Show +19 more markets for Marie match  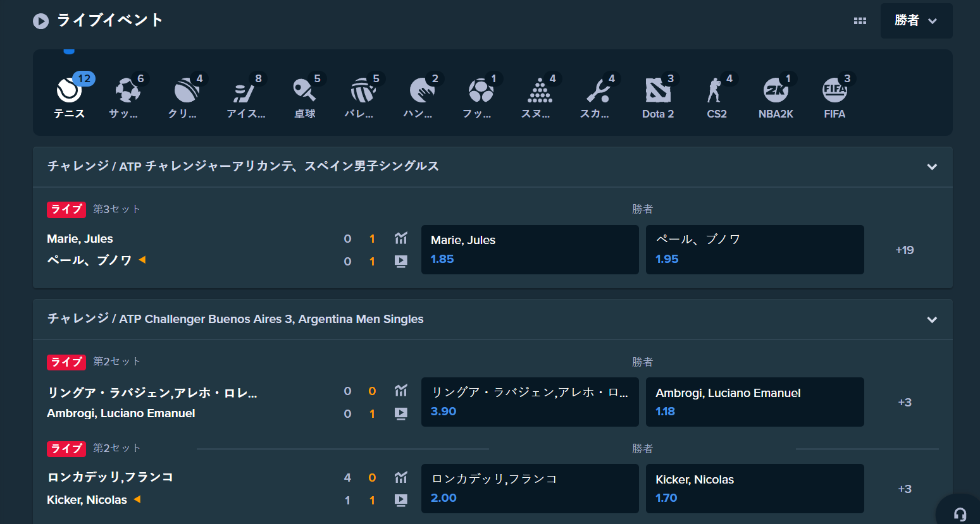point(904,250)
